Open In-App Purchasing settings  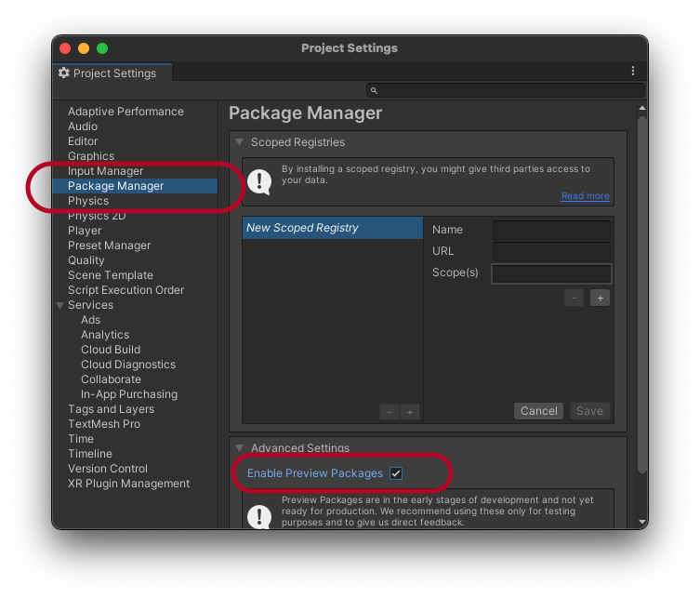129,394
